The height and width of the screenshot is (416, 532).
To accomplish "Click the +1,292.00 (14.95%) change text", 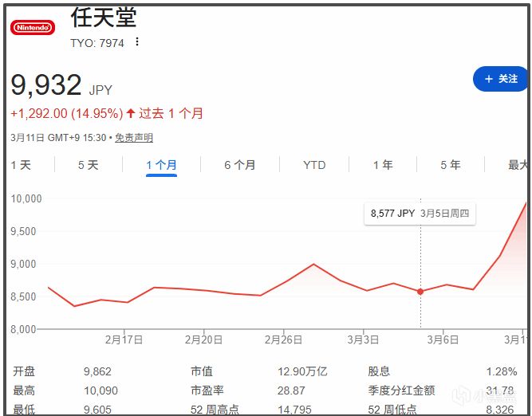I will tap(67, 113).
